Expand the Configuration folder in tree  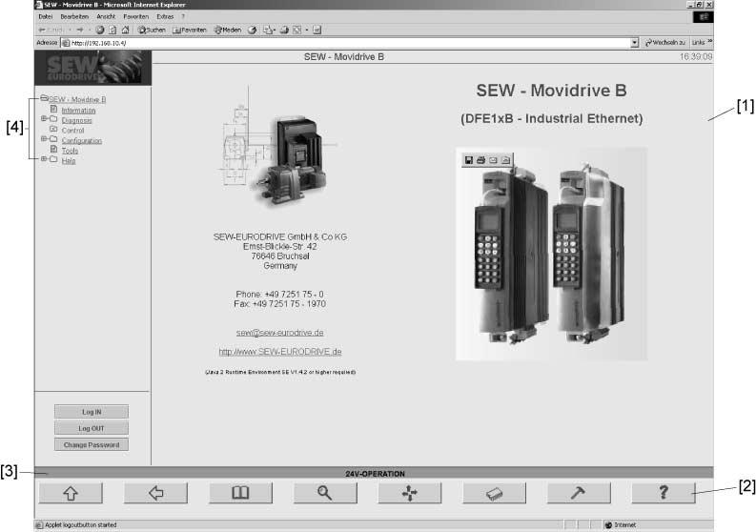coord(44,139)
